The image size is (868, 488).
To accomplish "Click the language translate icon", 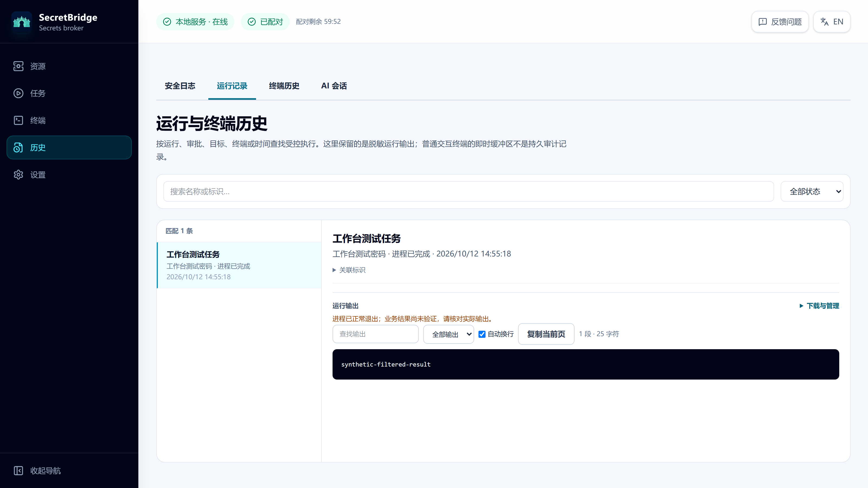I will (825, 22).
